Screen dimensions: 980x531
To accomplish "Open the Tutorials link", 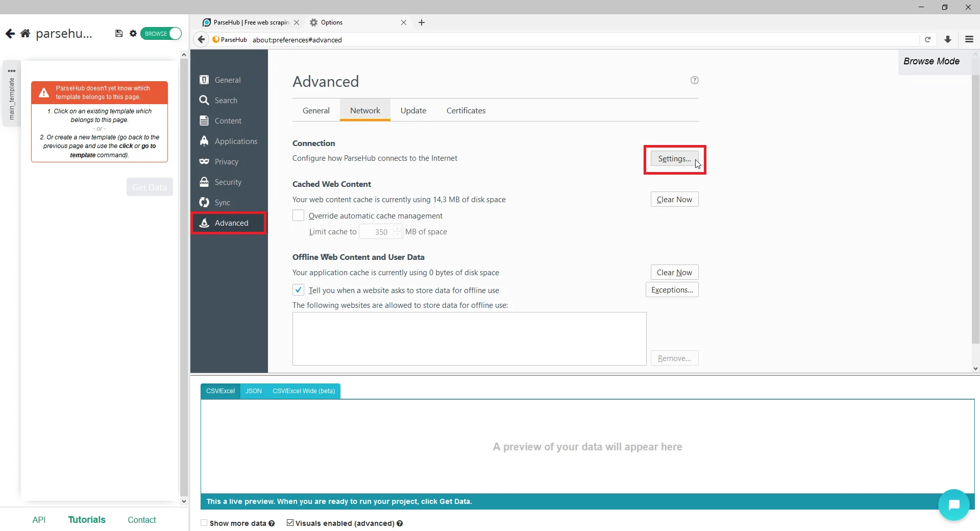I will coord(87,520).
